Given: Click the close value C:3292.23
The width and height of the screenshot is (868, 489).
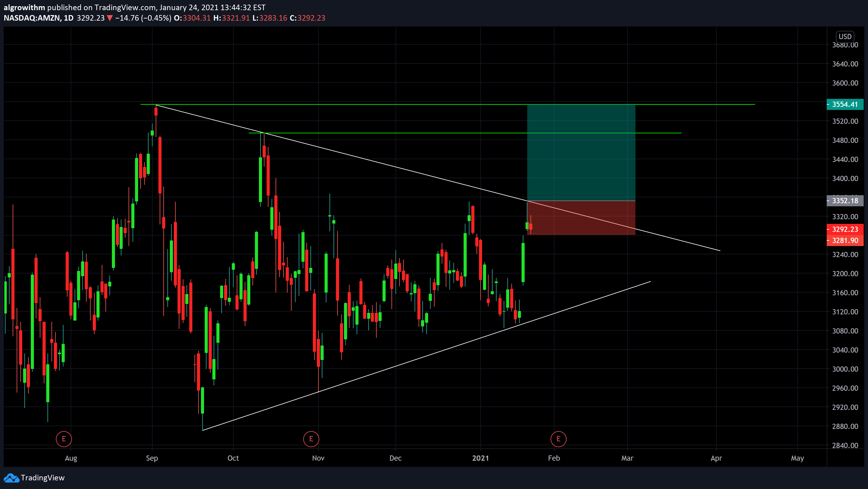Looking at the screenshot, I should pos(308,18).
